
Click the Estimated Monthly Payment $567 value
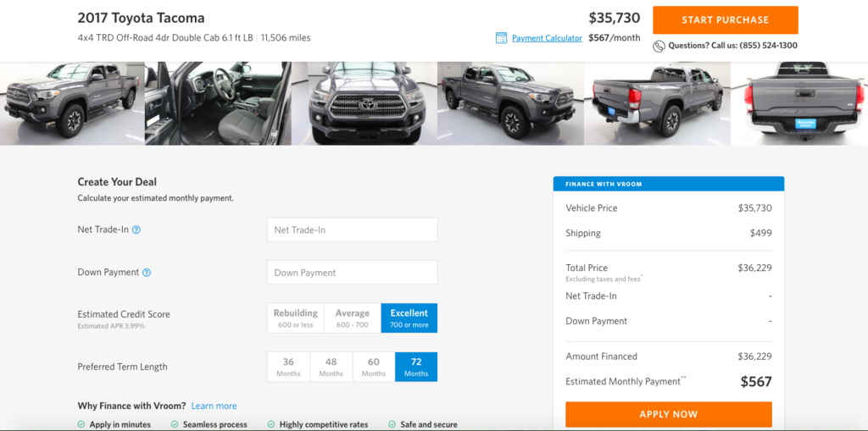tap(756, 382)
